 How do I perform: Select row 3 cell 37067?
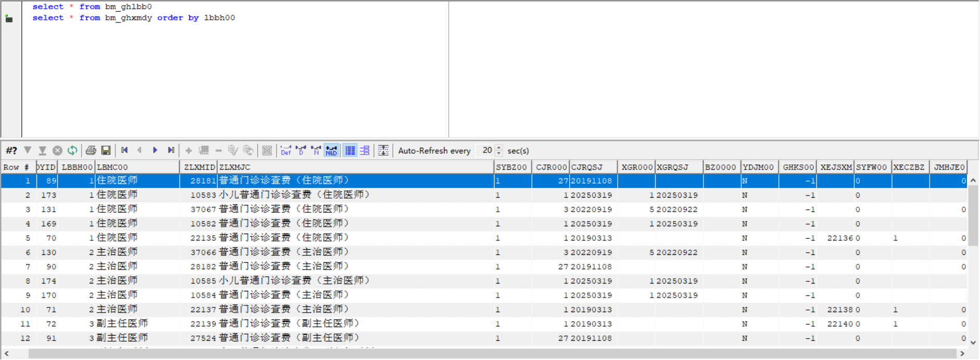point(199,209)
